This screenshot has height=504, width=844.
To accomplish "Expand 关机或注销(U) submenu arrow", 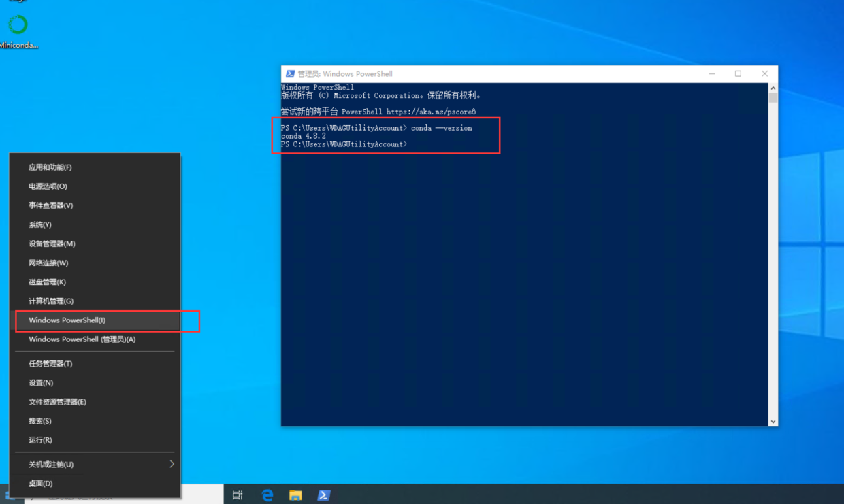I will [x=172, y=464].
